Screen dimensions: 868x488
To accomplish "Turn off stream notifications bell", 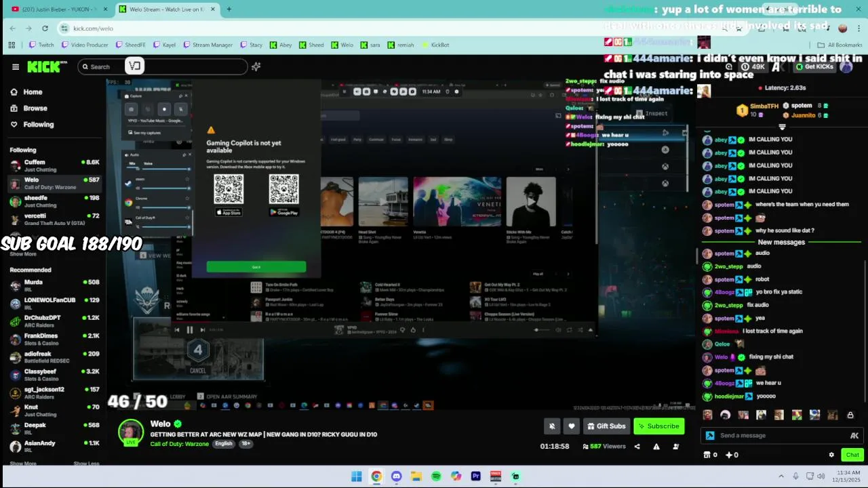I will pos(552,426).
